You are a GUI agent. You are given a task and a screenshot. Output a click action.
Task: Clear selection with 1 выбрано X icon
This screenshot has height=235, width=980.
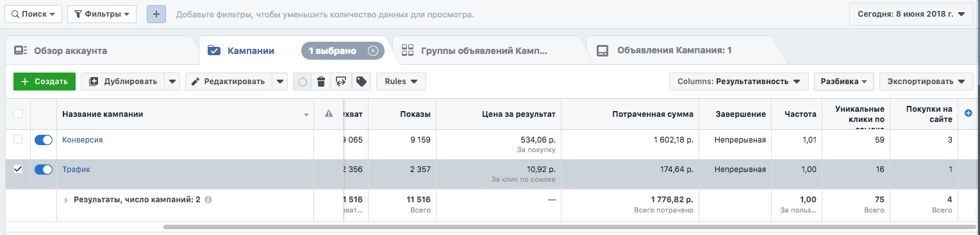(373, 51)
